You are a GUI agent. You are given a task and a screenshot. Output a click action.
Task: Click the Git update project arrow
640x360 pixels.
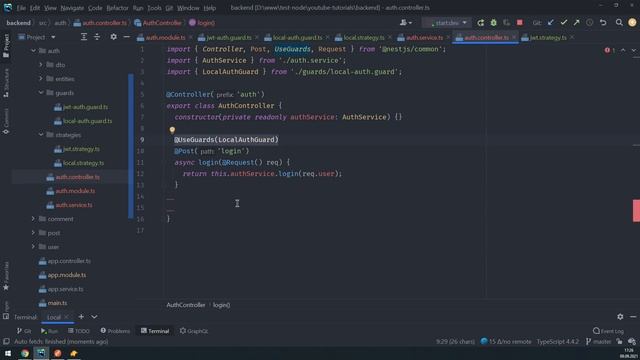tap(551, 23)
